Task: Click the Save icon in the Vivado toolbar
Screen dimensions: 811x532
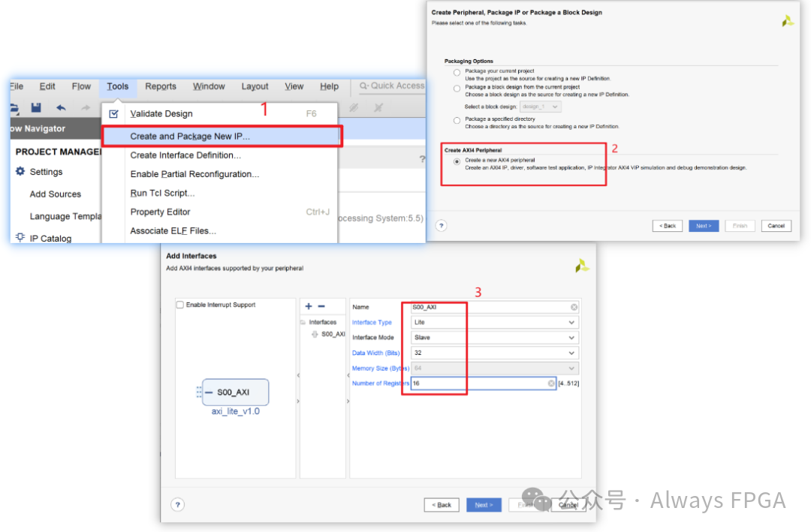Action: coord(36,107)
